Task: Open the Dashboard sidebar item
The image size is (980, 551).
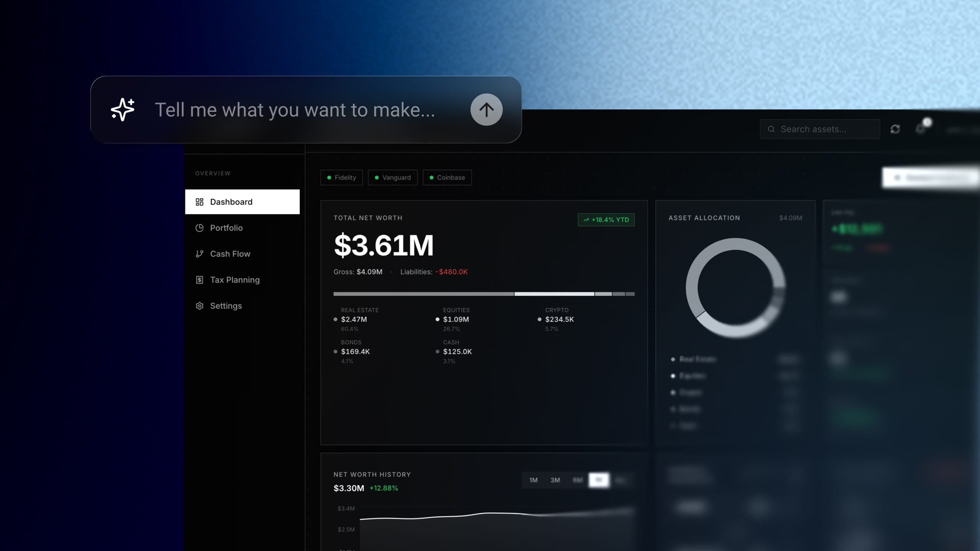Action: [x=242, y=202]
